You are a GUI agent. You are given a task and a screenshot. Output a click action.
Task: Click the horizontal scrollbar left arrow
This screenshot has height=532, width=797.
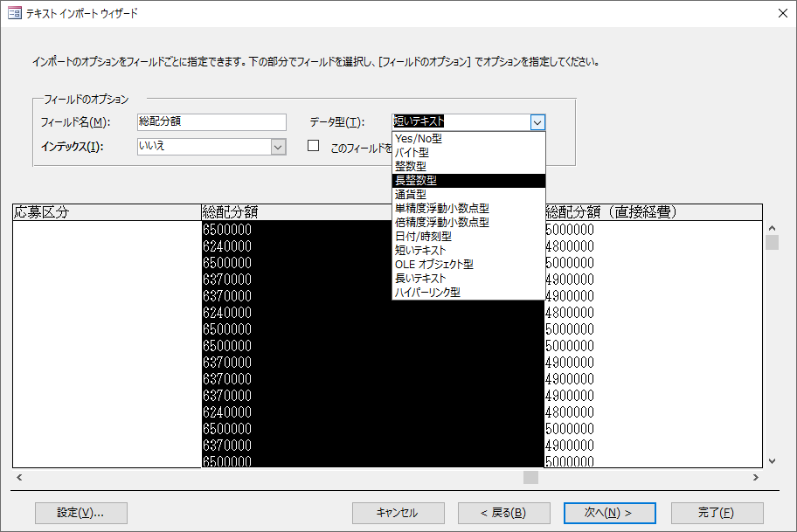coord(19,477)
